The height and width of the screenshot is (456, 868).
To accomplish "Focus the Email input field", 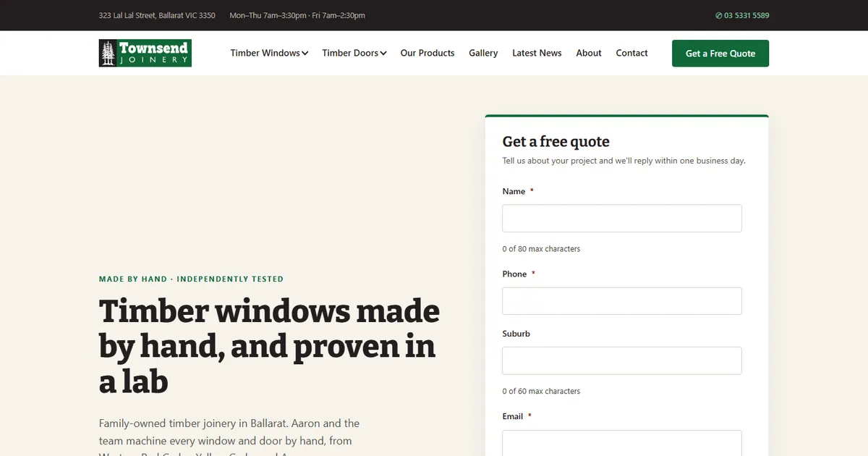I will tap(622, 443).
